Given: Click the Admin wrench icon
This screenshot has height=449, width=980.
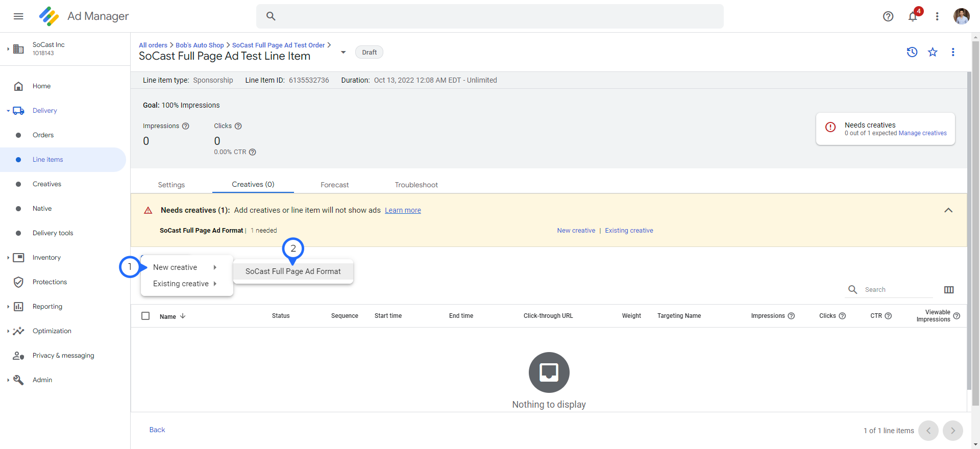Looking at the screenshot, I should click(18, 380).
